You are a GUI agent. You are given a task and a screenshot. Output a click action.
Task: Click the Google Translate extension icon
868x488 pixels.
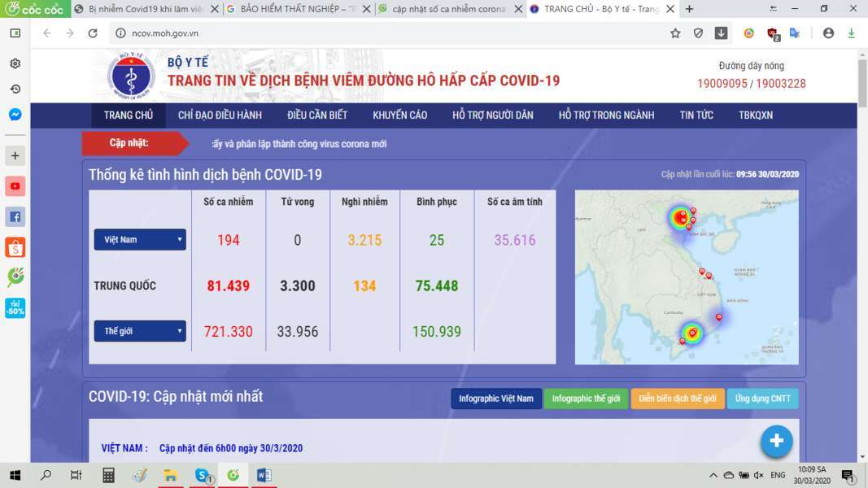[795, 33]
